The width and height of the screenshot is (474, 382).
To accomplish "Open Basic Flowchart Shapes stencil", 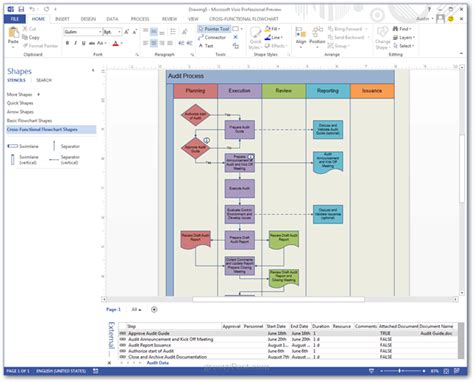I will click(x=29, y=120).
